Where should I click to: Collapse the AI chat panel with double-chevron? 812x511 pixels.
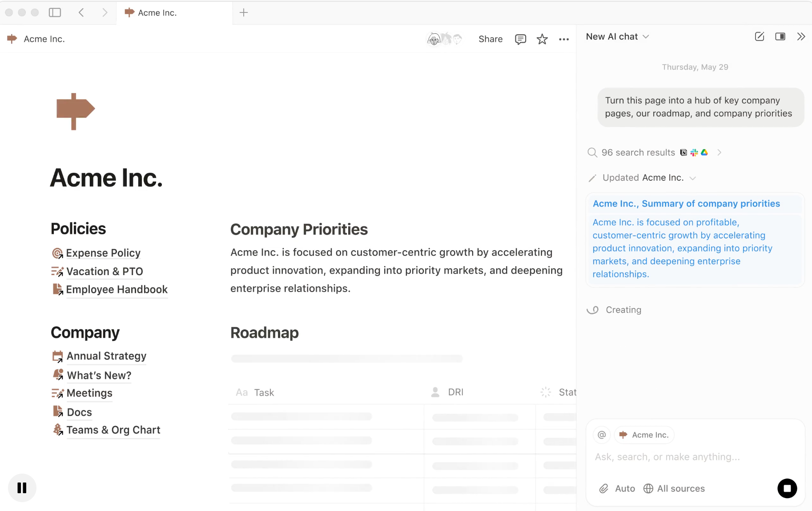click(x=801, y=36)
